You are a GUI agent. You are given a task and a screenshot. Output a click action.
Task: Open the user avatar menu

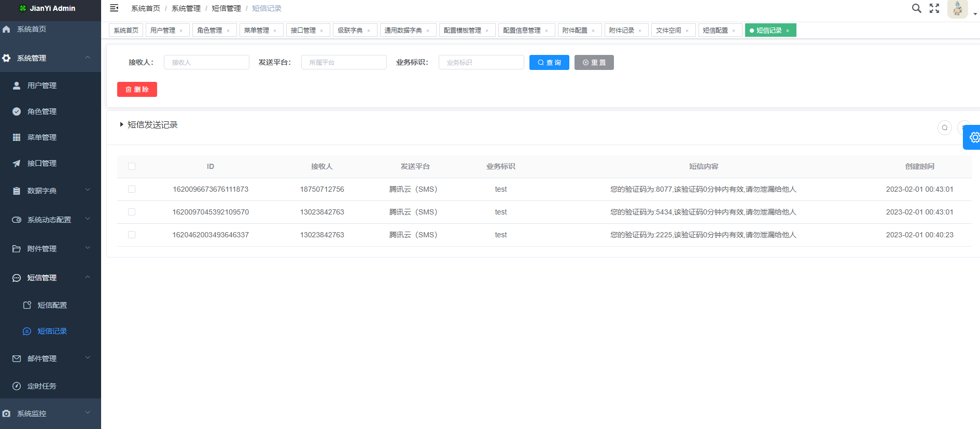click(957, 9)
